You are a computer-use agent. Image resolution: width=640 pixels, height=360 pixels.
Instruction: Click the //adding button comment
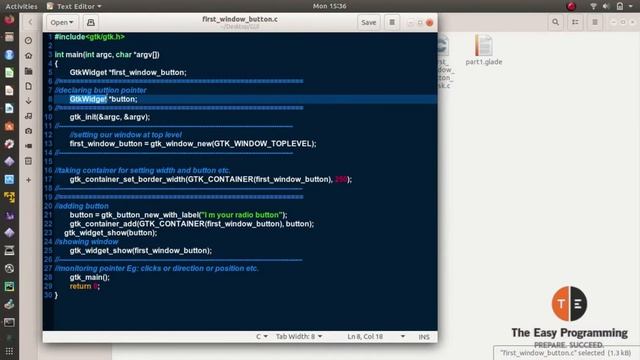point(82,206)
